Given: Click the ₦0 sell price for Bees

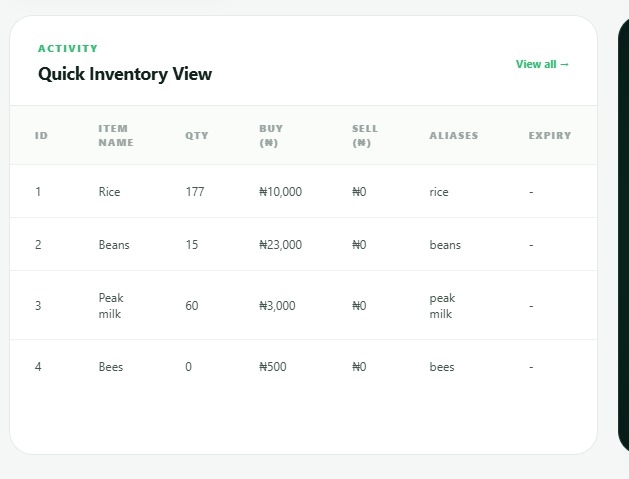Looking at the screenshot, I should pos(359,367).
